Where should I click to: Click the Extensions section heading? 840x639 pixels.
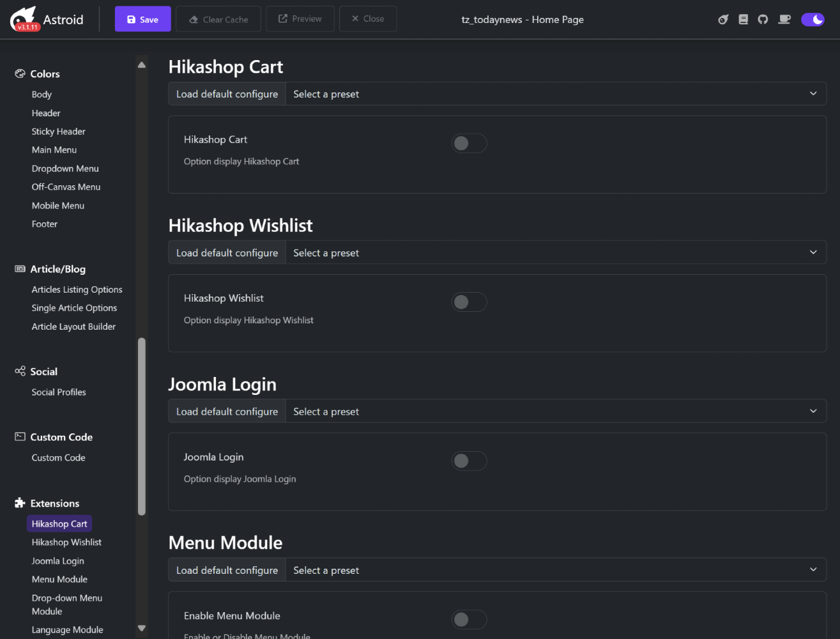tap(55, 504)
